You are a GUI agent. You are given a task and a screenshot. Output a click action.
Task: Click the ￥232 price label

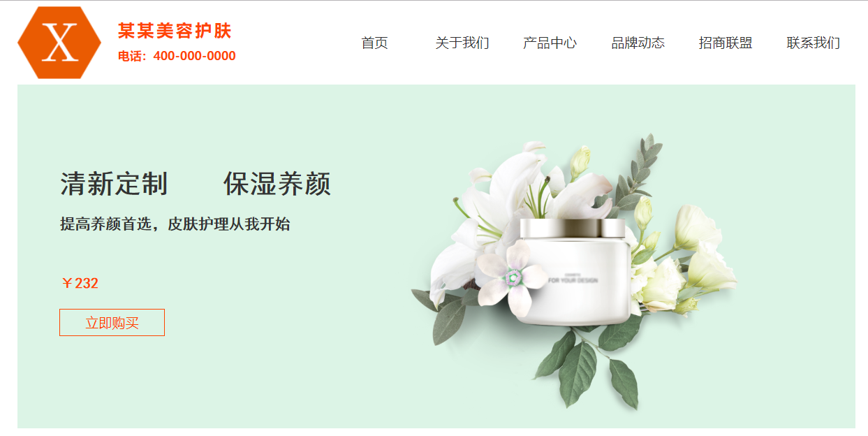[80, 283]
